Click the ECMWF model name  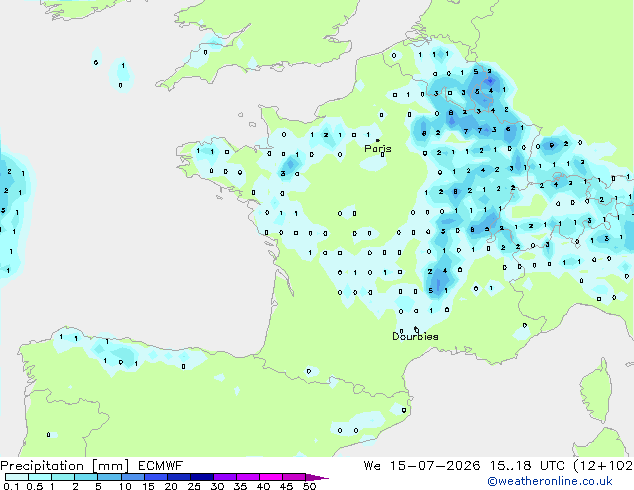tap(161, 466)
